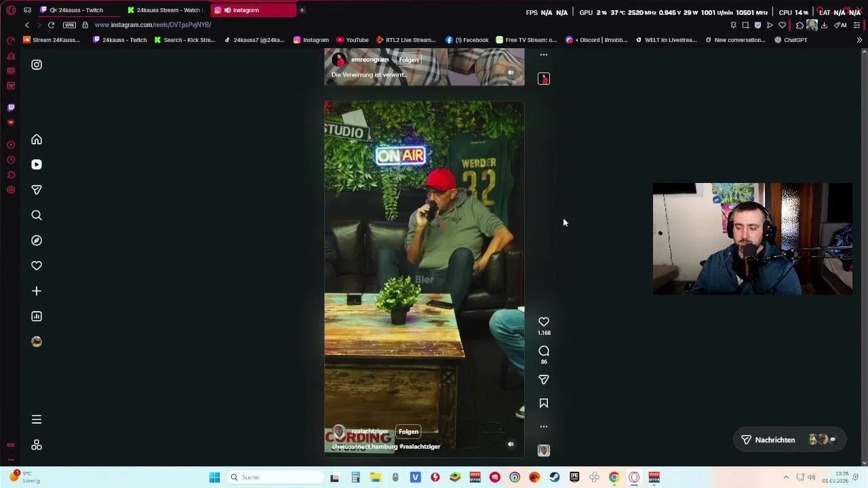Screen dimensions: 868x488
Task: Like the realachtziger reel
Action: [544, 322]
